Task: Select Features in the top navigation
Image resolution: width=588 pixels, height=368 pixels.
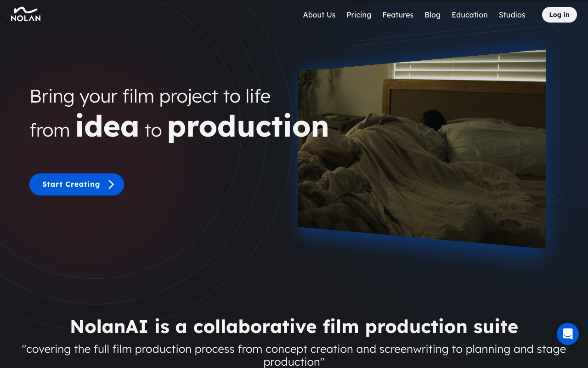Action: coord(398,15)
